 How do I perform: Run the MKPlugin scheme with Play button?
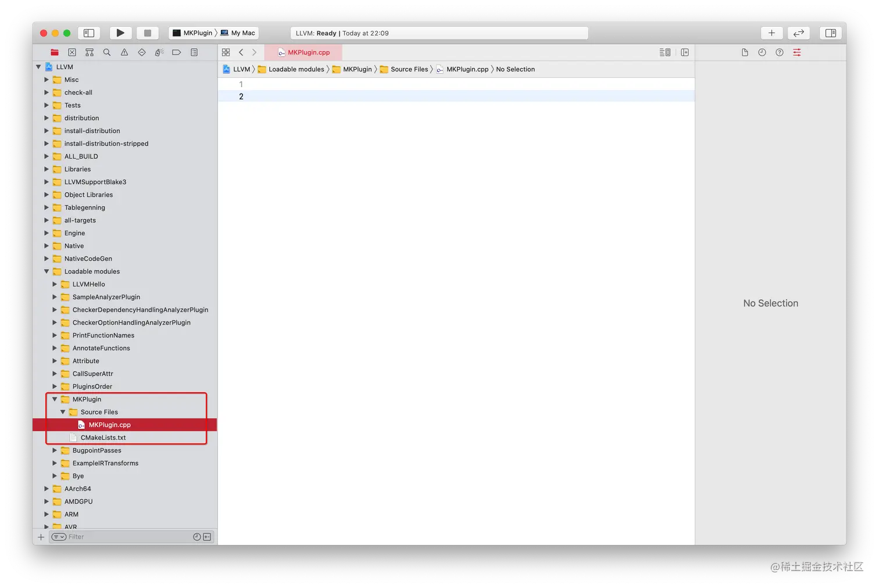120,33
